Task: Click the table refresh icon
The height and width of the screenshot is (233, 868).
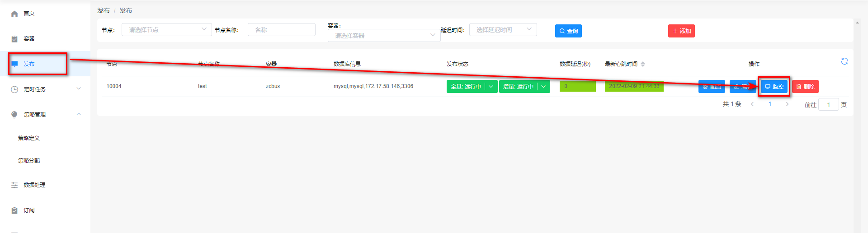Action: pos(844,61)
